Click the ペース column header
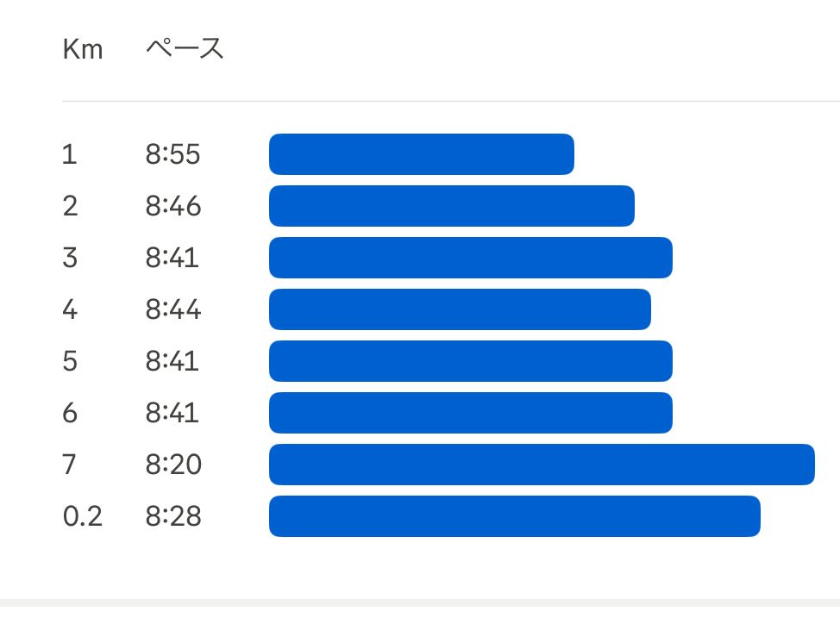 pos(185,48)
